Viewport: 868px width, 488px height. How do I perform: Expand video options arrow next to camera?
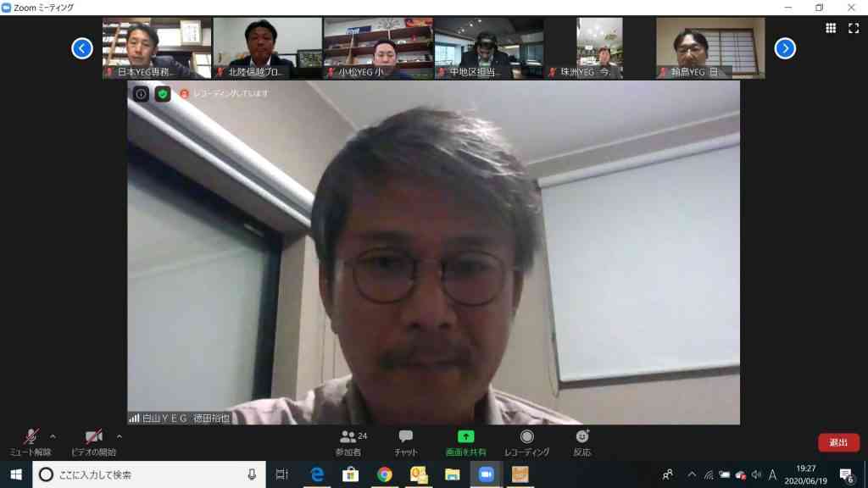tap(119, 436)
